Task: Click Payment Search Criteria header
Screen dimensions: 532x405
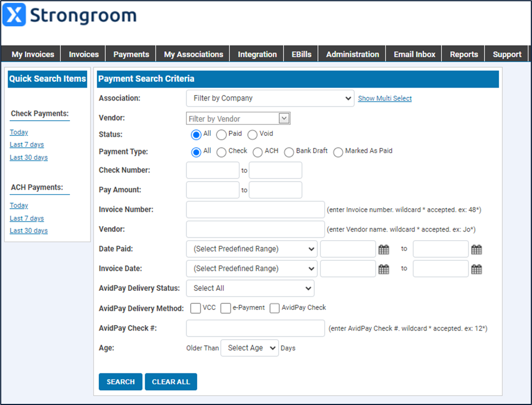Action: click(298, 79)
